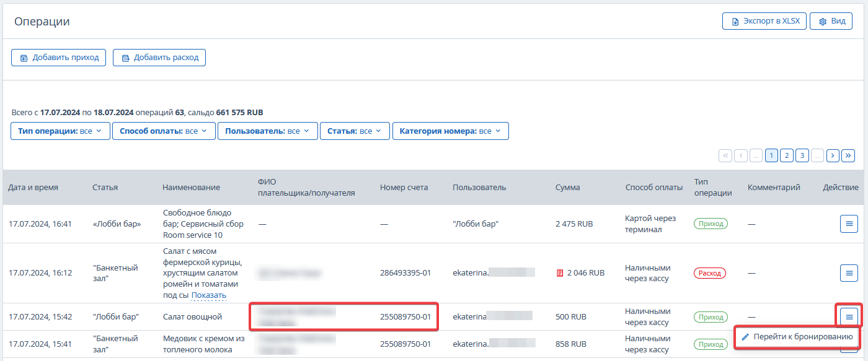
Task: Click date 17.07.2024, 15:42
Action: tap(40, 317)
